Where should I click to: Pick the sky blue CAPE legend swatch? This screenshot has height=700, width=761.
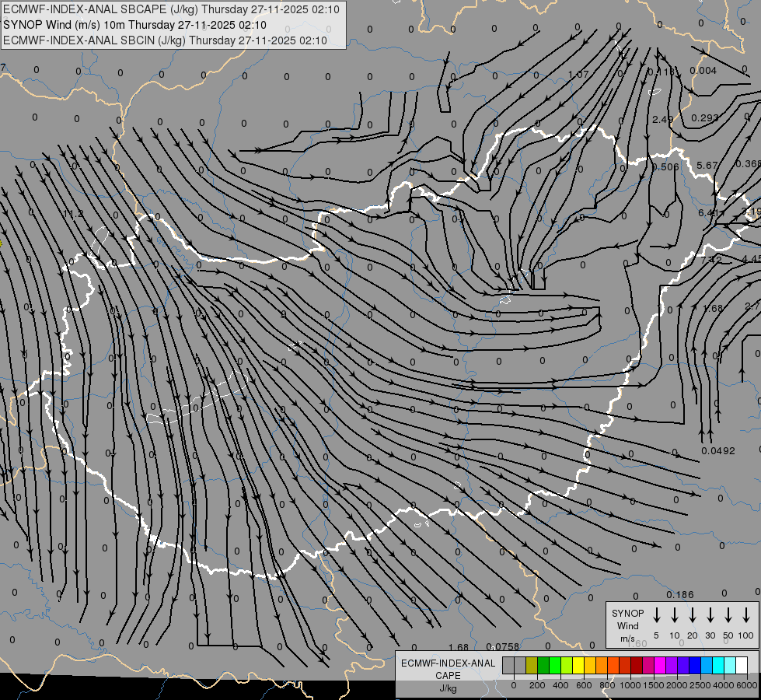[x=706, y=665]
